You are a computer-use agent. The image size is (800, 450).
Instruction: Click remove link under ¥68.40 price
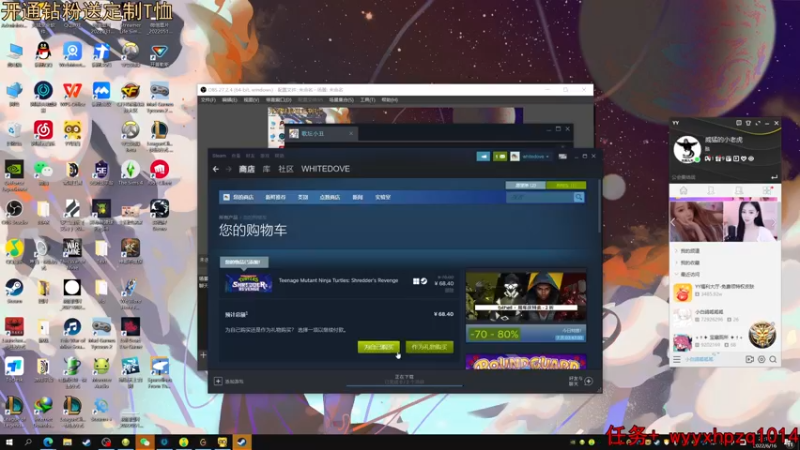(449, 290)
